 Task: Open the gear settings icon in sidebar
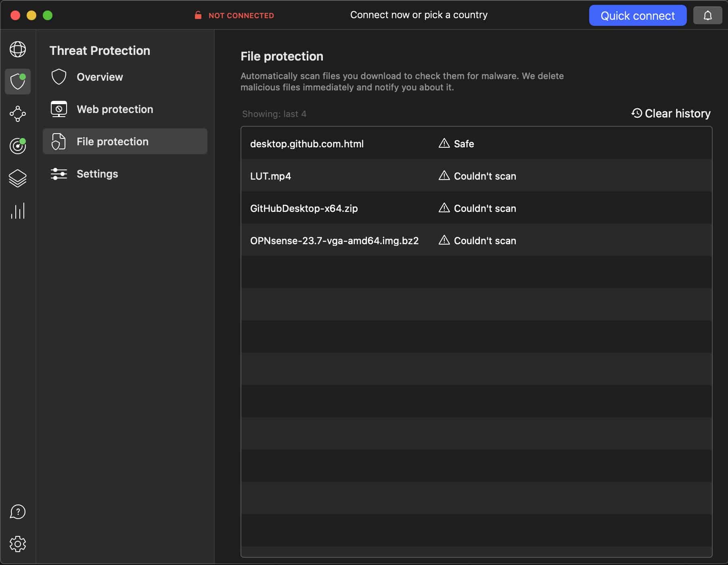[x=18, y=544]
